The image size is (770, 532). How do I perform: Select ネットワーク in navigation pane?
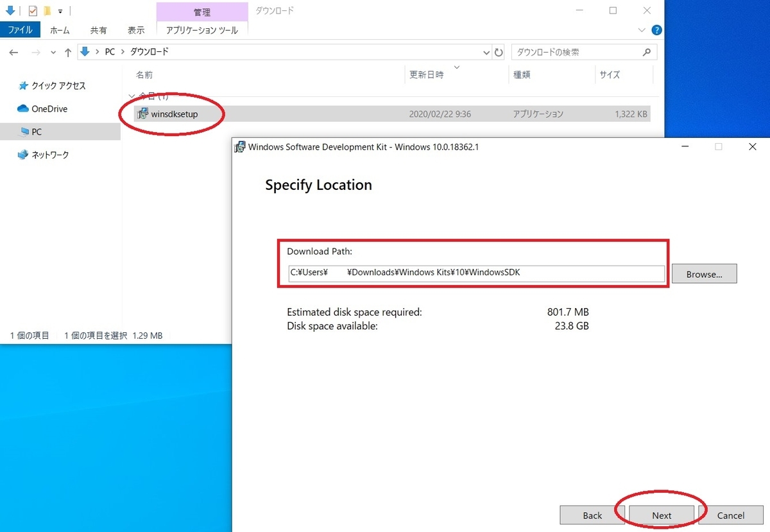tap(50, 155)
